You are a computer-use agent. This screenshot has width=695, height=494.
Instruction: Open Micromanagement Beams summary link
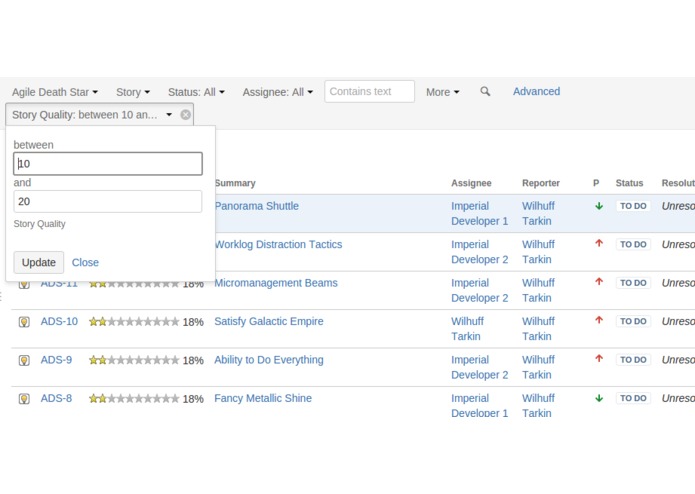[x=276, y=283]
